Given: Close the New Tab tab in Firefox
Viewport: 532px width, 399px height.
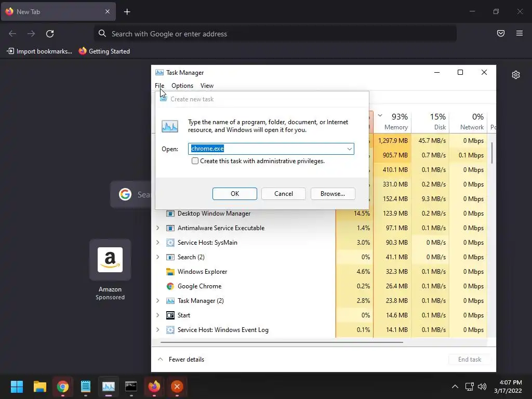Looking at the screenshot, I should [108, 11].
